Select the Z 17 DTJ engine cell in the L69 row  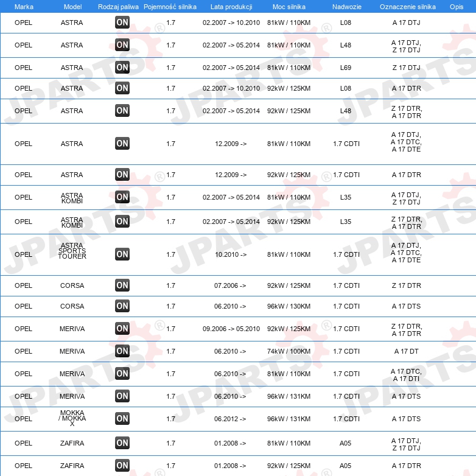coord(406,68)
